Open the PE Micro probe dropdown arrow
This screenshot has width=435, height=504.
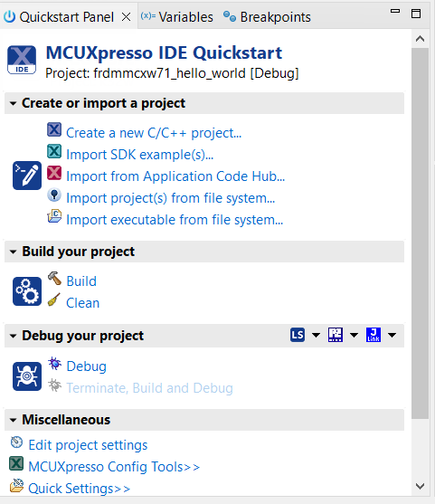click(354, 336)
